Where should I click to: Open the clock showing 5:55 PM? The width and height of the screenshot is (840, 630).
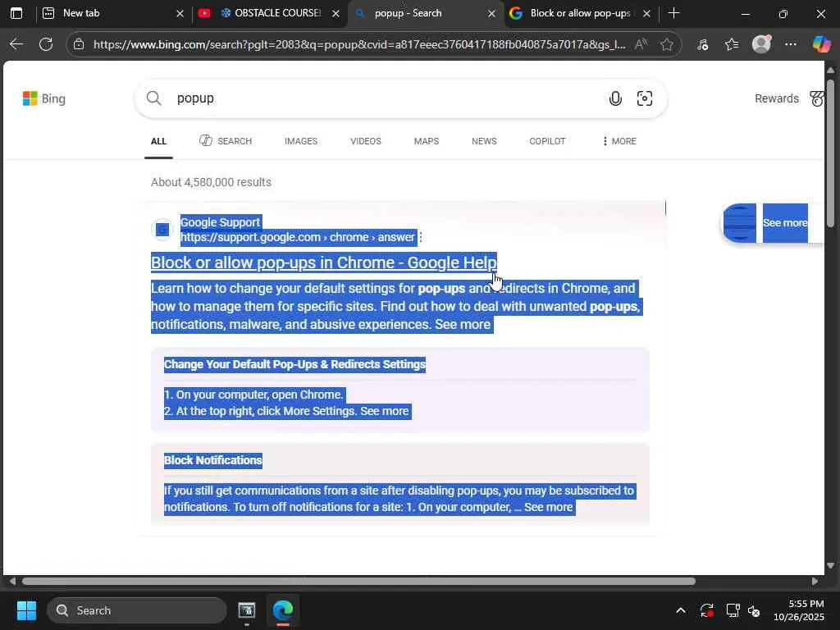point(799,610)
